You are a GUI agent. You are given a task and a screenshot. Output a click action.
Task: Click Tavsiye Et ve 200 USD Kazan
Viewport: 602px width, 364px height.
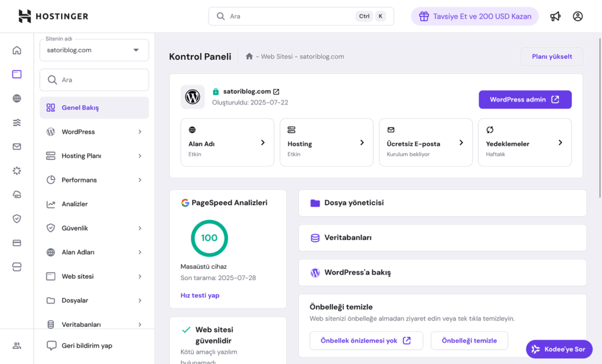click(475, 16)
